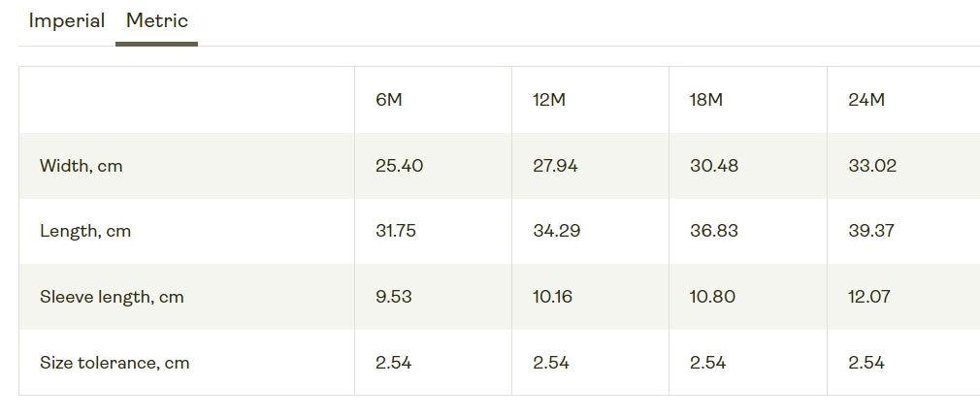Select the Sleeve length, cm row label

pos(112,297)
